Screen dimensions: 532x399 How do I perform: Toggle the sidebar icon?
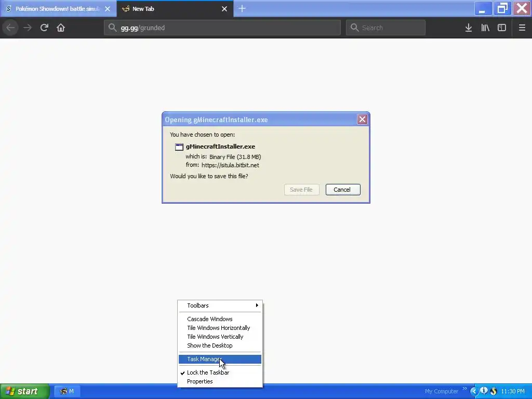[502, 28]
